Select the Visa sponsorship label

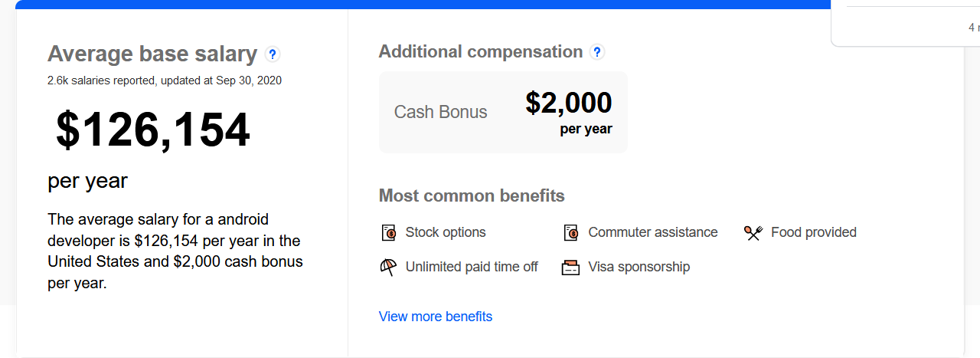tap(639, 267)
